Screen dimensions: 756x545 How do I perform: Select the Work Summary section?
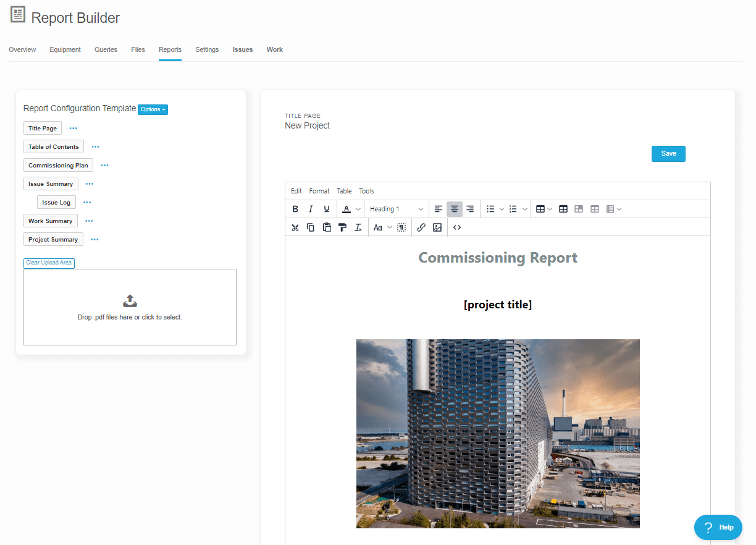point(51,221)
